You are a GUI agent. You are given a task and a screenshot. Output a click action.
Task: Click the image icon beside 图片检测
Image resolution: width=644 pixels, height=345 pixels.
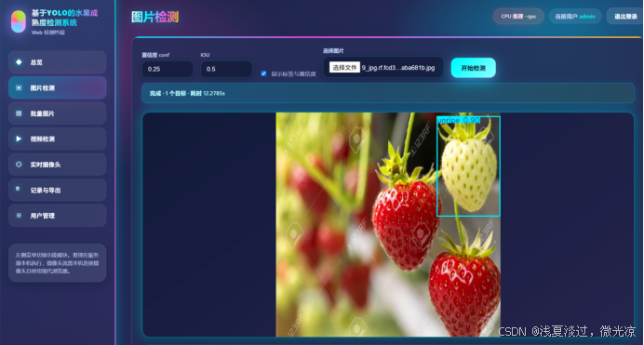click(19, 87)
